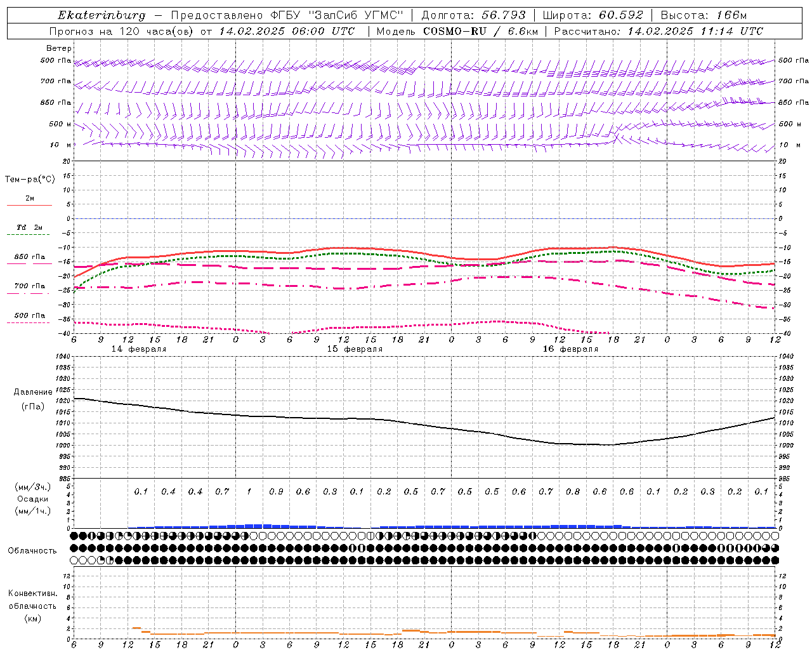Screen dimensions: 812x650
Task: Click the Осадки panel label
Action: point(33,499)
